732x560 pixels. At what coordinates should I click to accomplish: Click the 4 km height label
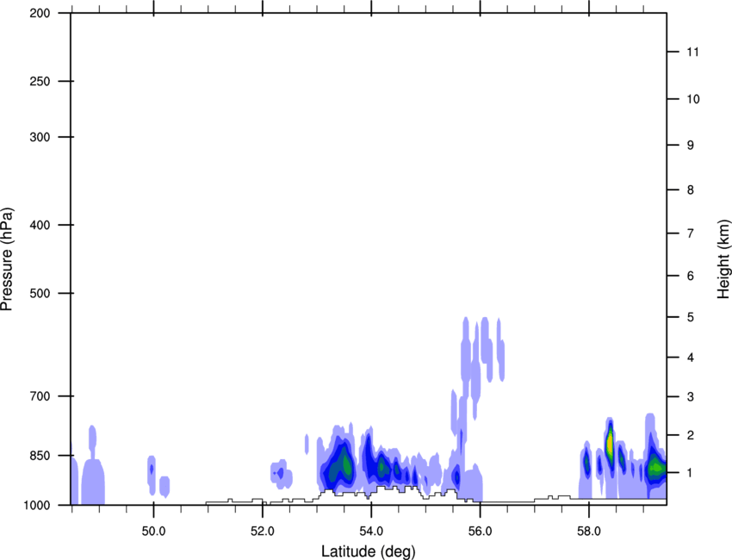click(x=691, y=358)
